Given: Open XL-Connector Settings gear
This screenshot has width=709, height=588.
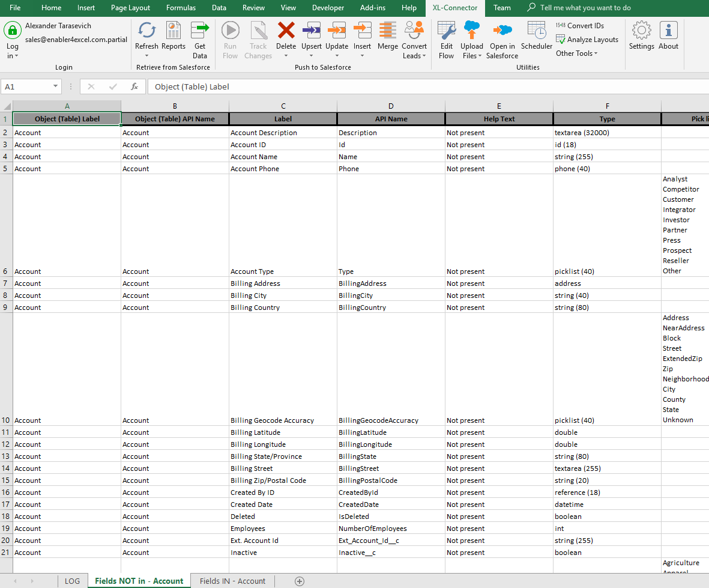Looking at the screenshot, I should pyautogui.click(x=641, y=30).
